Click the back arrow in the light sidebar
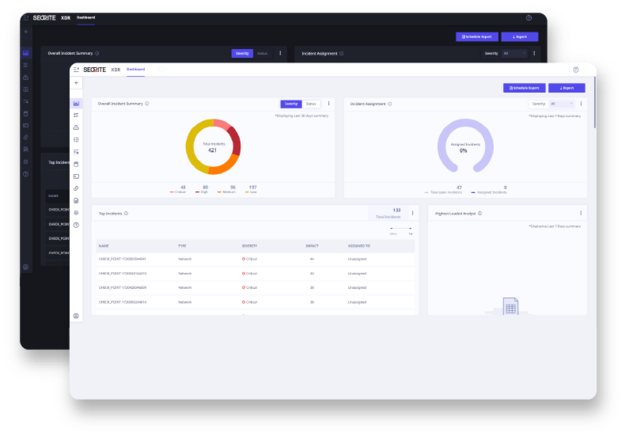Viewport: 625px width, 436px height. [77, 83]
